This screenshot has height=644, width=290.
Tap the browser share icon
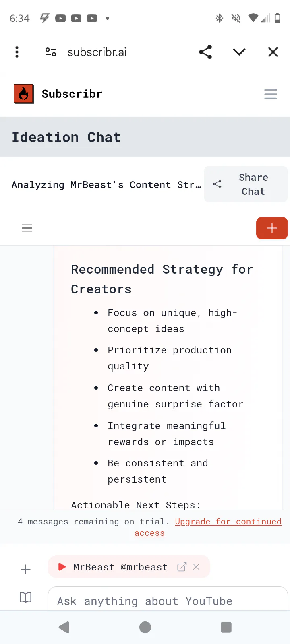tap(205, 52)
